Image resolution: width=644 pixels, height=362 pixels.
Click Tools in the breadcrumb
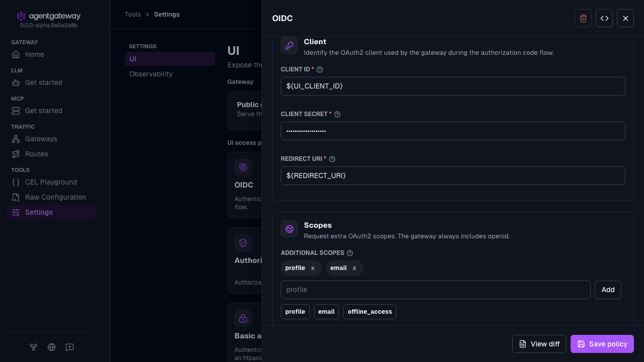133,14
